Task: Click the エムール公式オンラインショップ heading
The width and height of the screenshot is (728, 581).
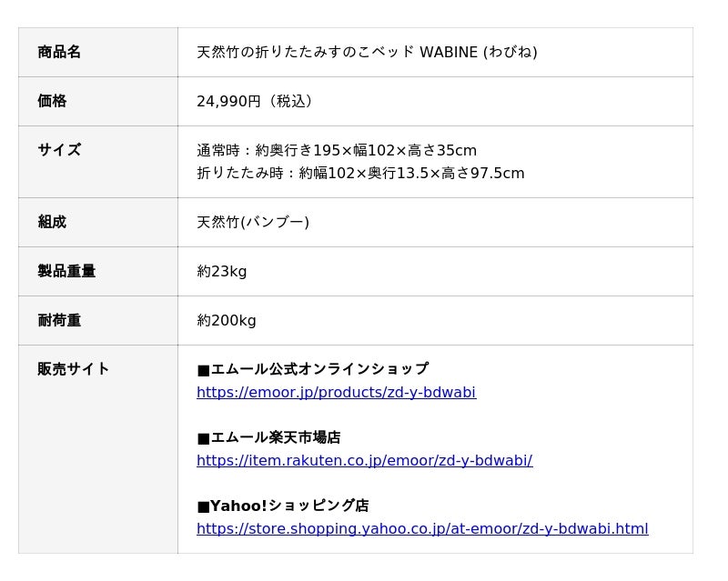Action: click(312, 369)
